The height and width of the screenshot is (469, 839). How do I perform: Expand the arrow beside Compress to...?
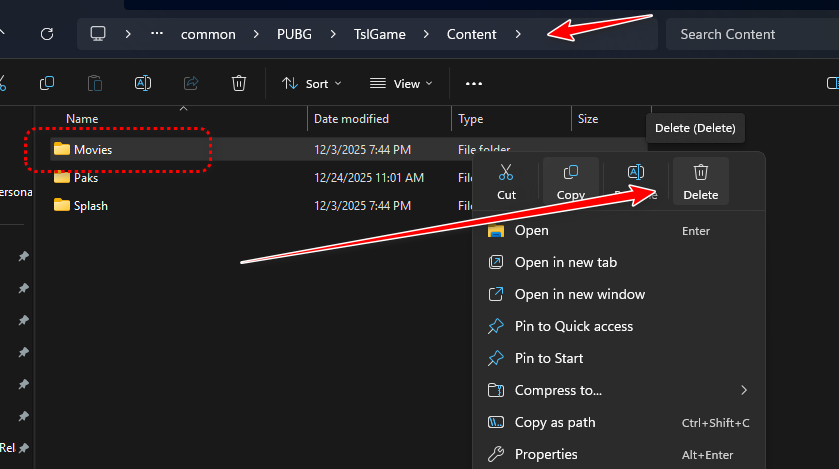(744, 390)
